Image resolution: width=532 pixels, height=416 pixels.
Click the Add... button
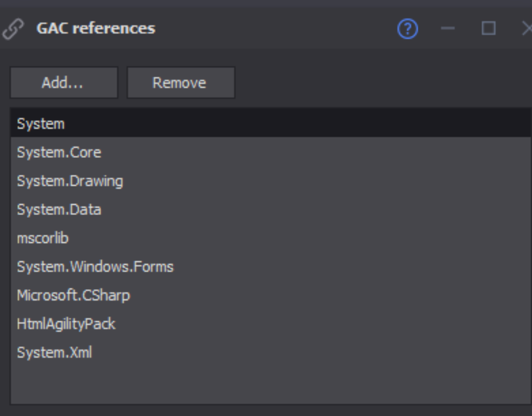pyautogui.click(x=64, y=83)
